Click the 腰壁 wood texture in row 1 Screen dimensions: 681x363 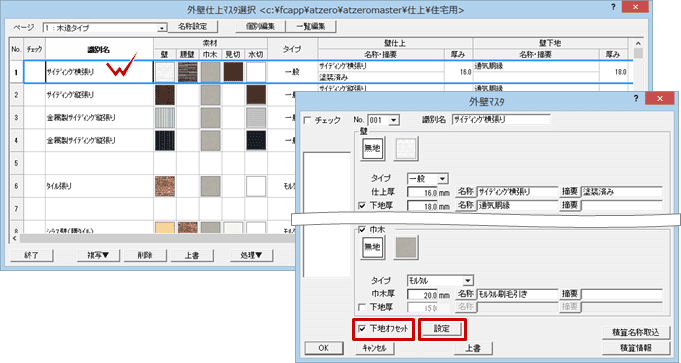188,72
